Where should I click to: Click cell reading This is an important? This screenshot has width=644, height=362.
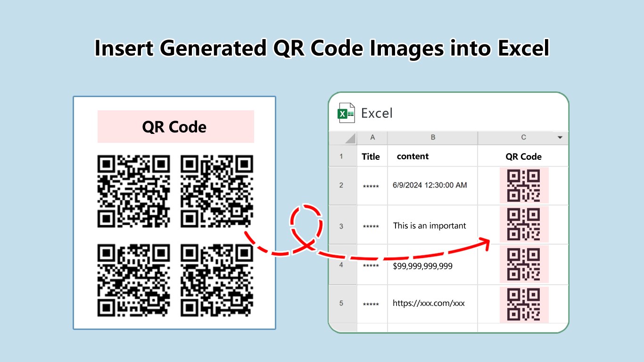coord(433,226)
